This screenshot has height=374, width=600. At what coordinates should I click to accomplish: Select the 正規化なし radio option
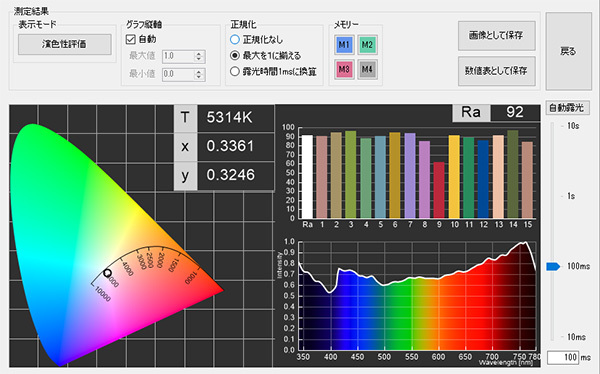point(235,39)
